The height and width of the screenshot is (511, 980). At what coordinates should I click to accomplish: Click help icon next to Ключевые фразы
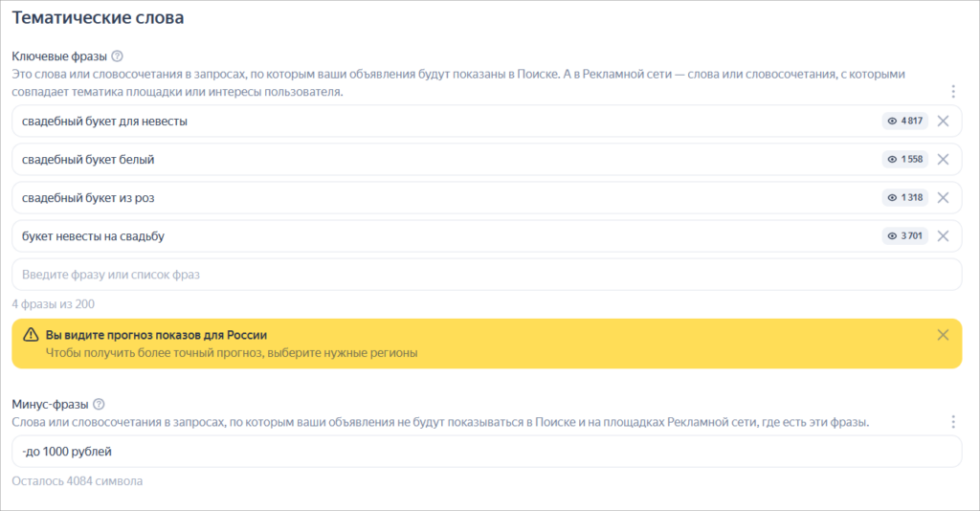click(118, 56)
